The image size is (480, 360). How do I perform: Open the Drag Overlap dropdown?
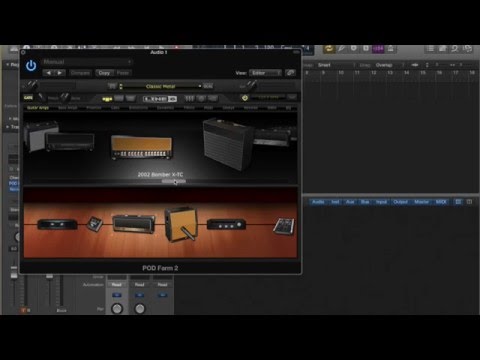(x=389, y=65)
